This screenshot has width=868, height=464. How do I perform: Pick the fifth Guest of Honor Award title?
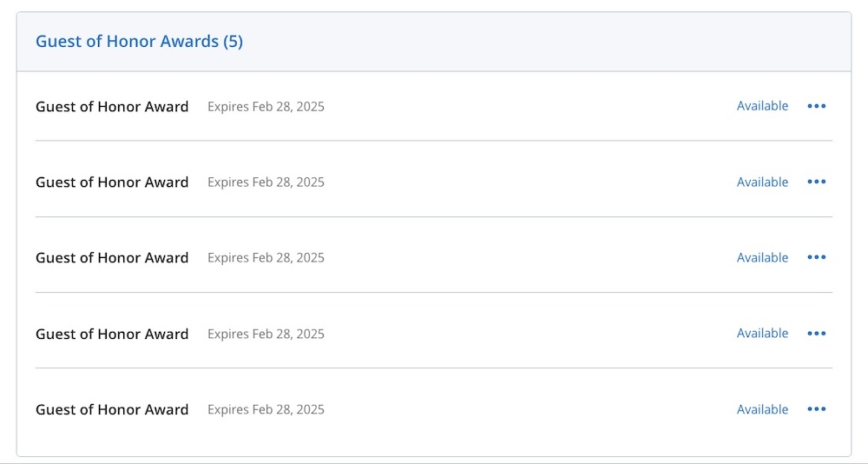pos(112,409)
